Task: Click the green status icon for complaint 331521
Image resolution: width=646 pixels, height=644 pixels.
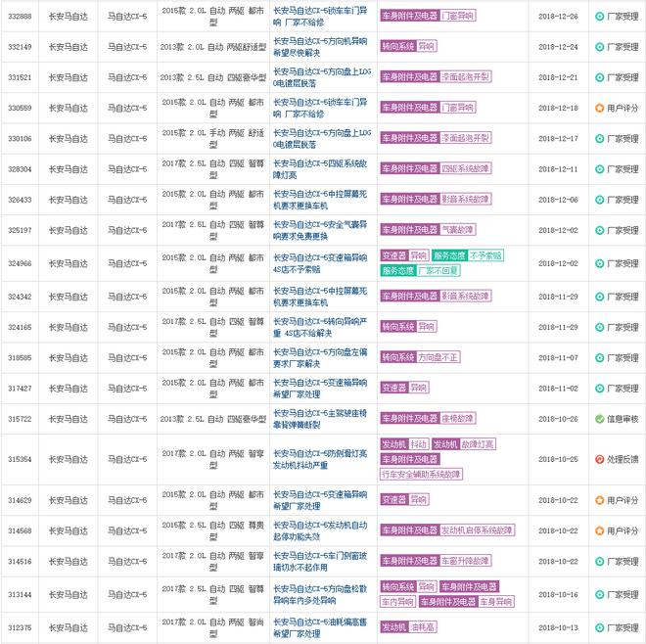Action: 599,77
